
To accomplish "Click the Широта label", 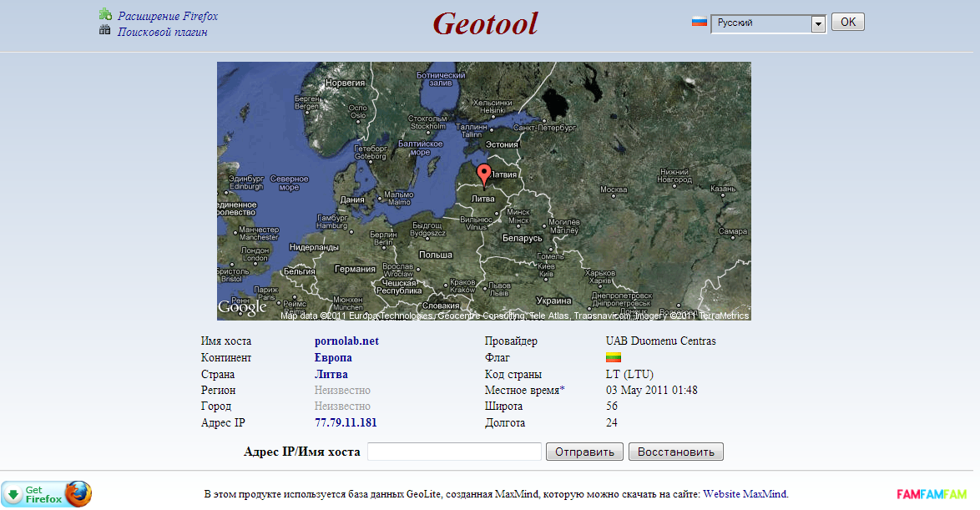I will coord(503,406).
